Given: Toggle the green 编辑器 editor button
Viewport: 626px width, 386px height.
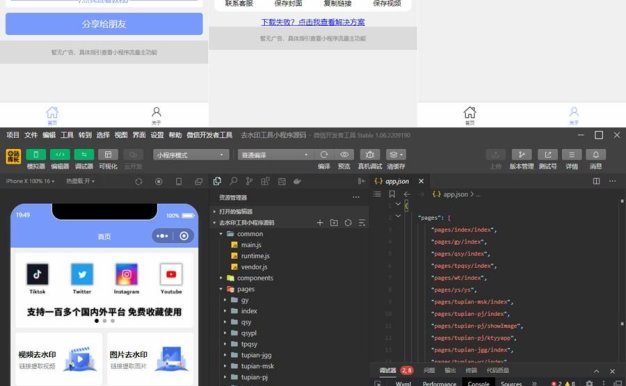Looking at the screenshot, I should tap(60, 154).
